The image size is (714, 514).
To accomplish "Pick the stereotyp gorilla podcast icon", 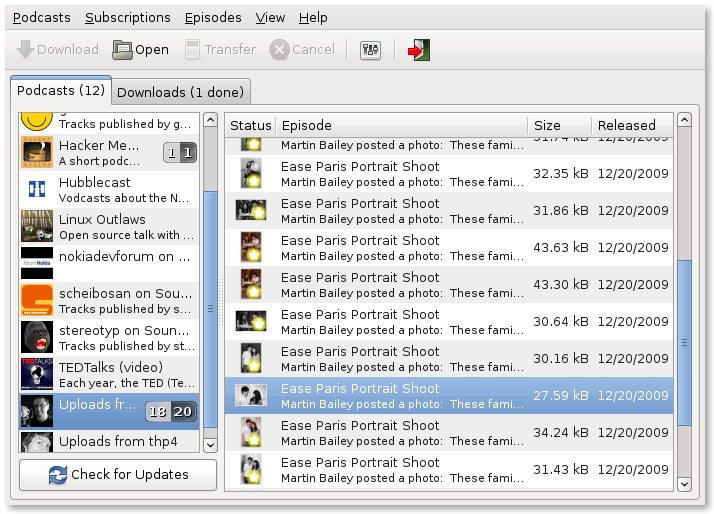I will [x=37, y=337].
